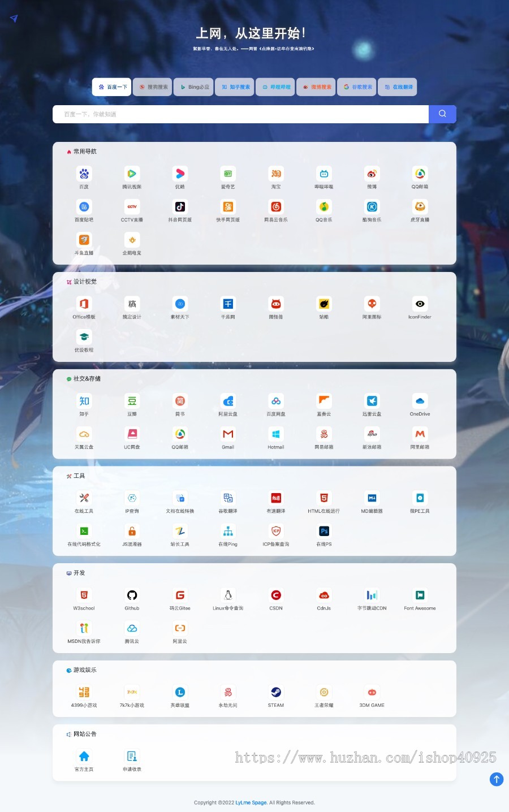Open the JS混淆器 icon
The width and height of the screenshot is (509, 812).
pos(132,531)
